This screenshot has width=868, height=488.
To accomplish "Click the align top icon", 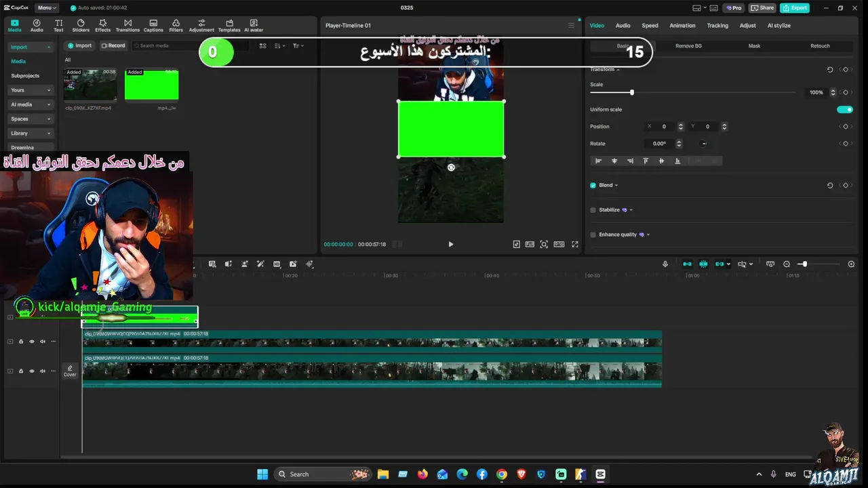I will pyautogui.click(x=646, y=161).
